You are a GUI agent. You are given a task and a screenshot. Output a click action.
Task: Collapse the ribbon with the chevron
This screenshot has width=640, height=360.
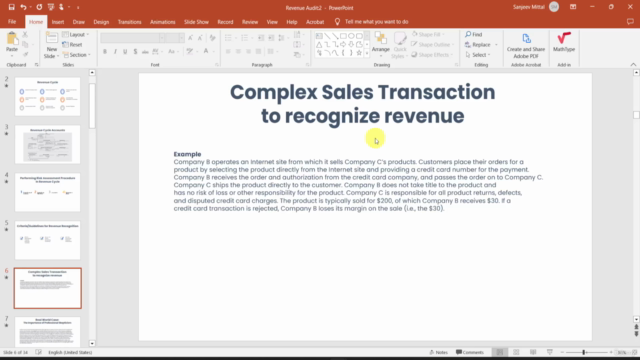coord(633,64)
